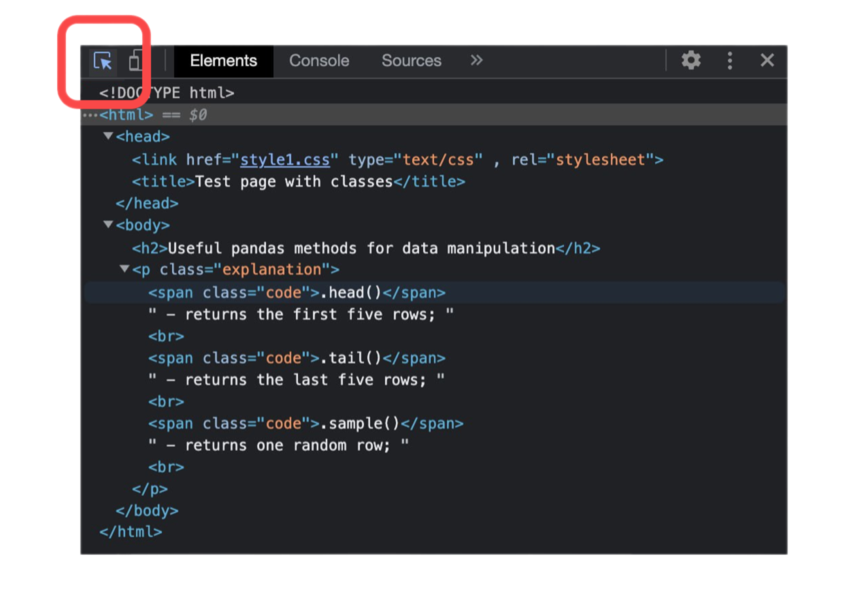The image size is (868, 598).
Task: Collapse the body element node
Action: (x=108, y=225)
